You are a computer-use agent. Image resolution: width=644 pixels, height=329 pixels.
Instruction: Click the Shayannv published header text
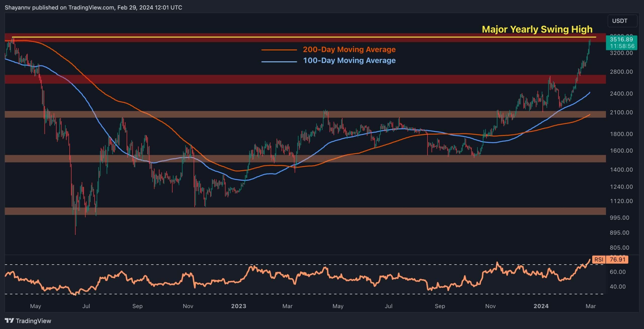pos(93,8)
